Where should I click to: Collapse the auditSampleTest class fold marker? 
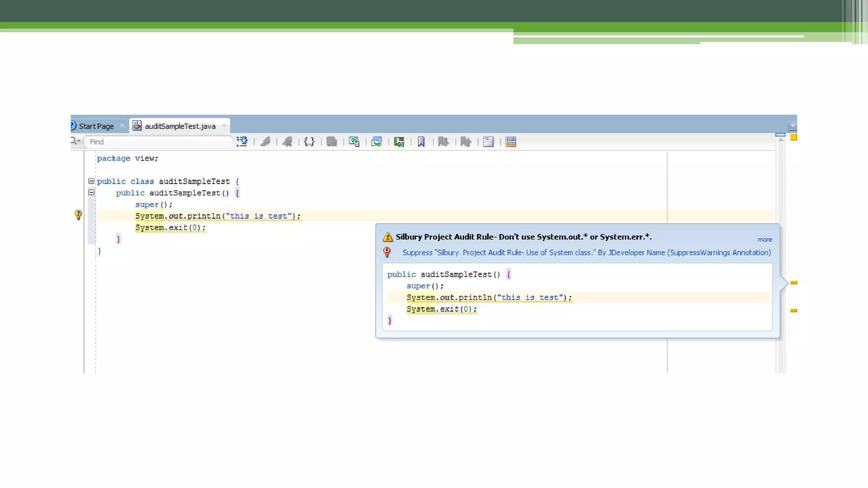(x=91, y=181)
